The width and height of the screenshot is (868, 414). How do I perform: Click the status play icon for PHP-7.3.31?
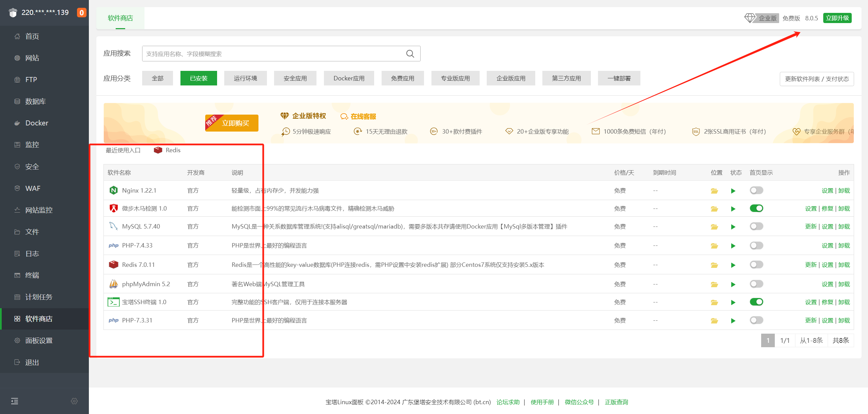(733, 321)
